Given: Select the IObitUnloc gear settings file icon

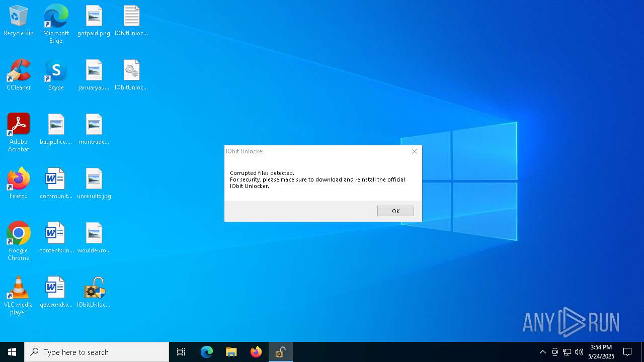Looking at the screenshot, I should [131, 75].
